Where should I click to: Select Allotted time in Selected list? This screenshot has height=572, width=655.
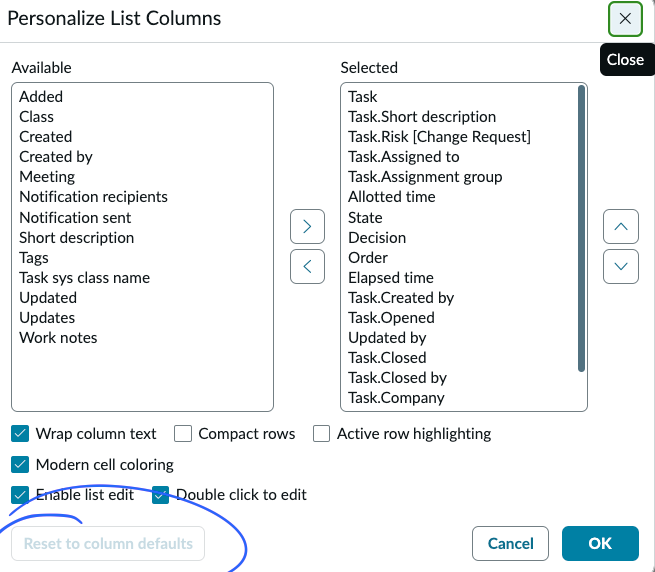tap(391, 197)
